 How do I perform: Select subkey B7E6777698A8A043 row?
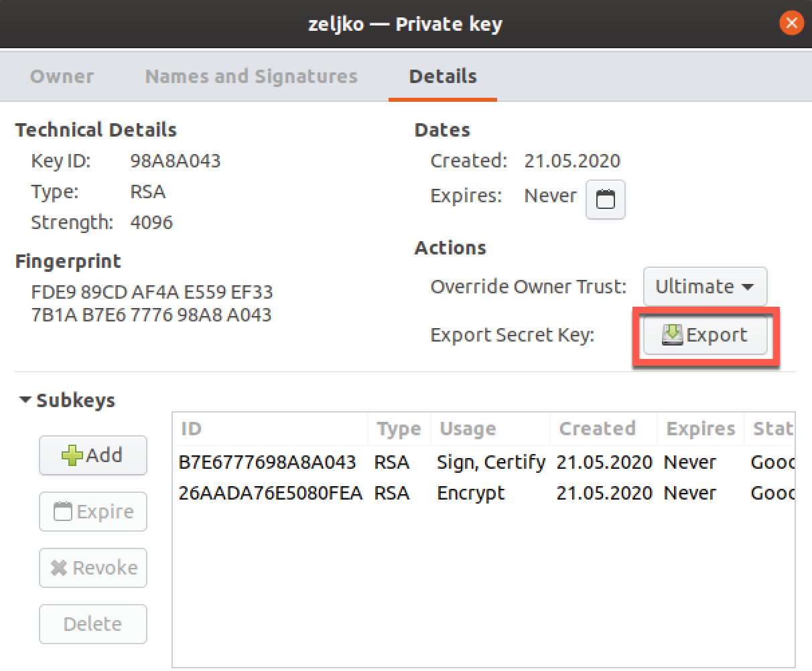tap(484, 462)
